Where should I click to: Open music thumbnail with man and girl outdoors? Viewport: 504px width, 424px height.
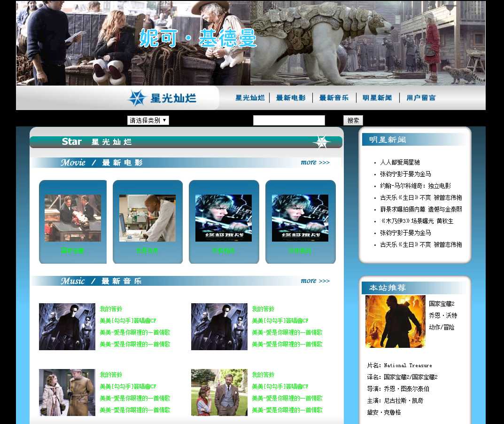[219, 392]
